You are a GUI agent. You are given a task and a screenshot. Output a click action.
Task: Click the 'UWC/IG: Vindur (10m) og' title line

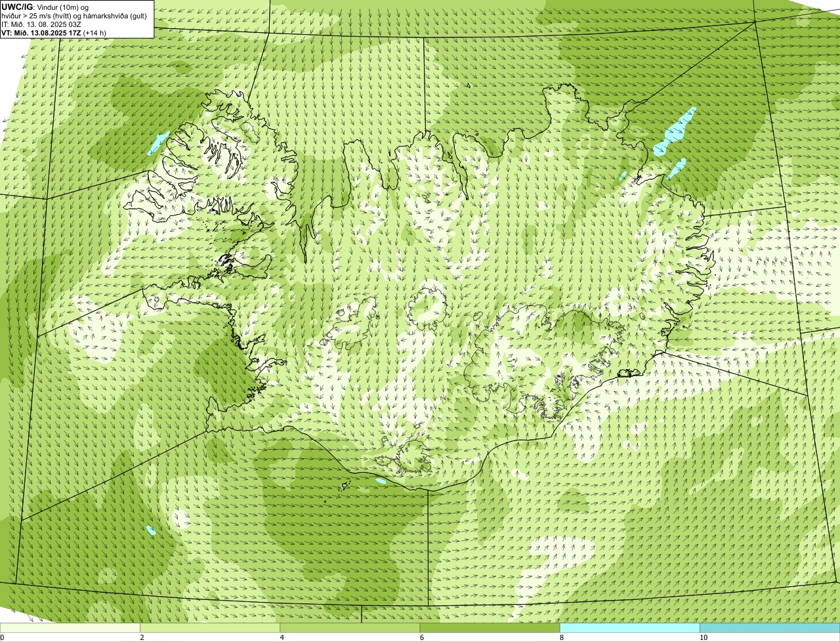pyautogui.click(x=45, y=7)
